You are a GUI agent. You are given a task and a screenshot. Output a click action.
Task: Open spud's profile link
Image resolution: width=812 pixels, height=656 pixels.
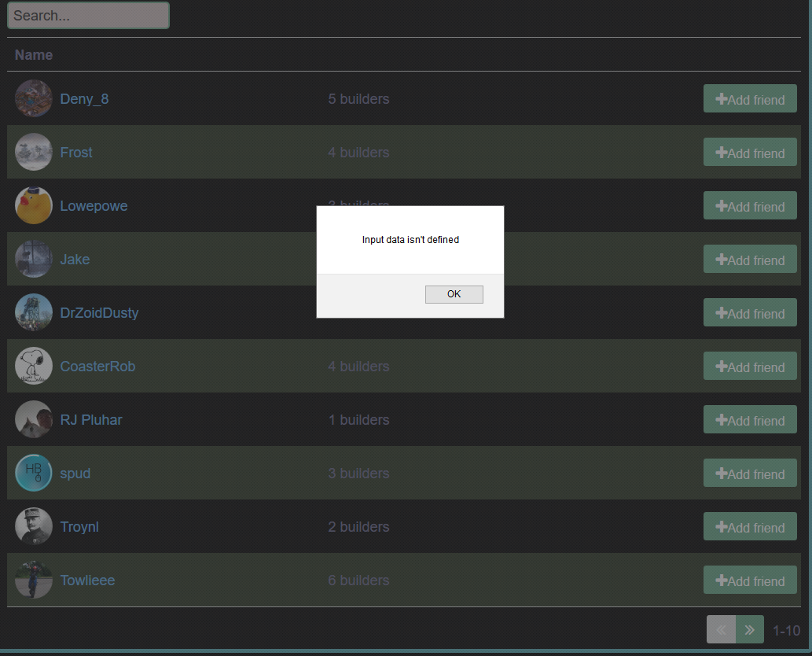click(x=75, y=474)
